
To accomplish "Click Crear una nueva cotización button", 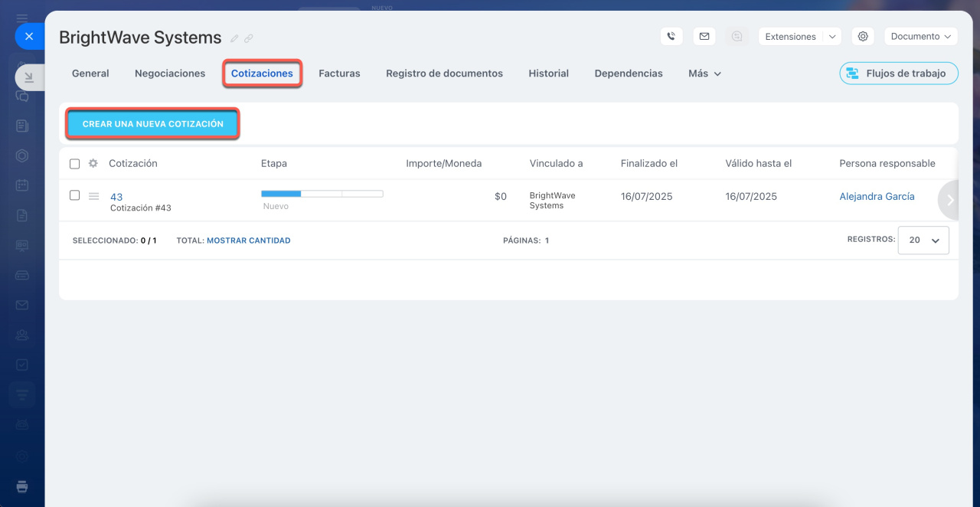I will (x=153, y=123).
